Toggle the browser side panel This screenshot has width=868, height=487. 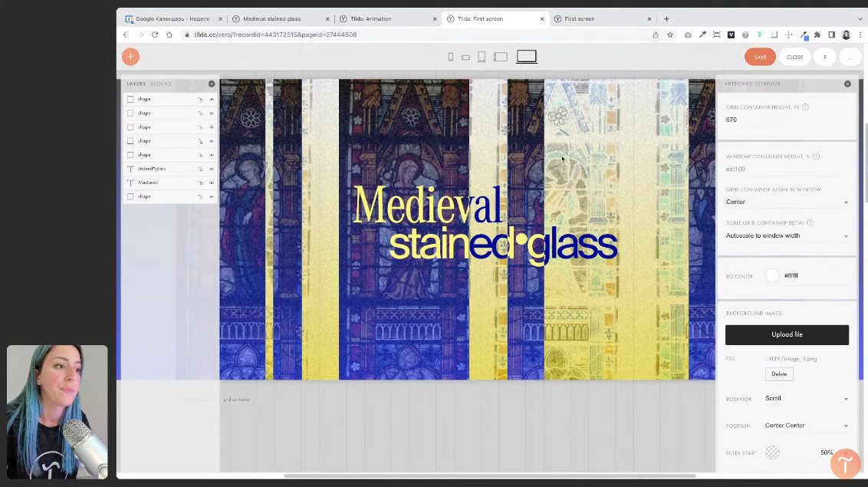(x=831, y=35)
